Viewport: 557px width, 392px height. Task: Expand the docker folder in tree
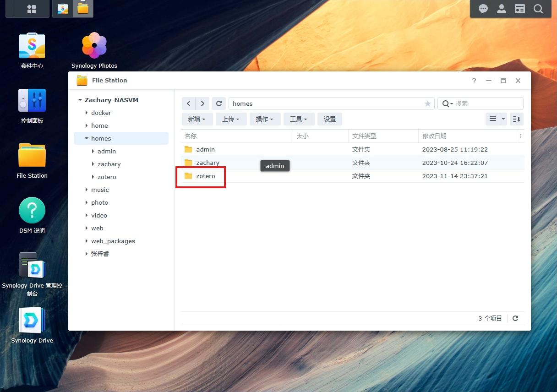tap(86, 113)
